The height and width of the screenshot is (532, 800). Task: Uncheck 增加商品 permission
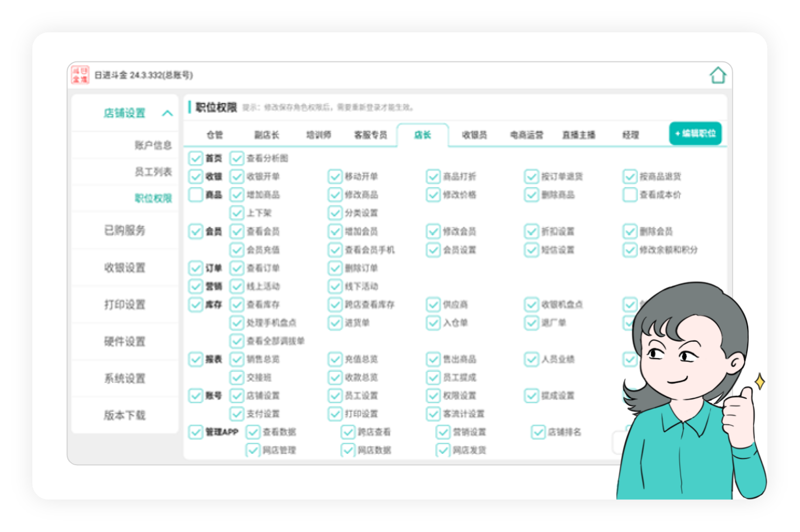pyautogui.click(x=237, y=195)
